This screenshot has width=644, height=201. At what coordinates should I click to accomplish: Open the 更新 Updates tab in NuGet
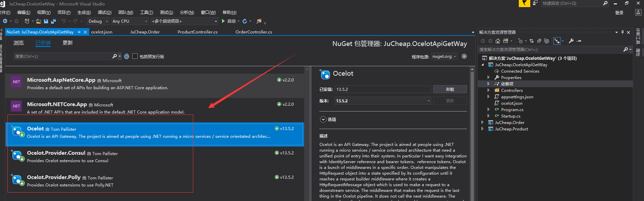pos(68,43)
